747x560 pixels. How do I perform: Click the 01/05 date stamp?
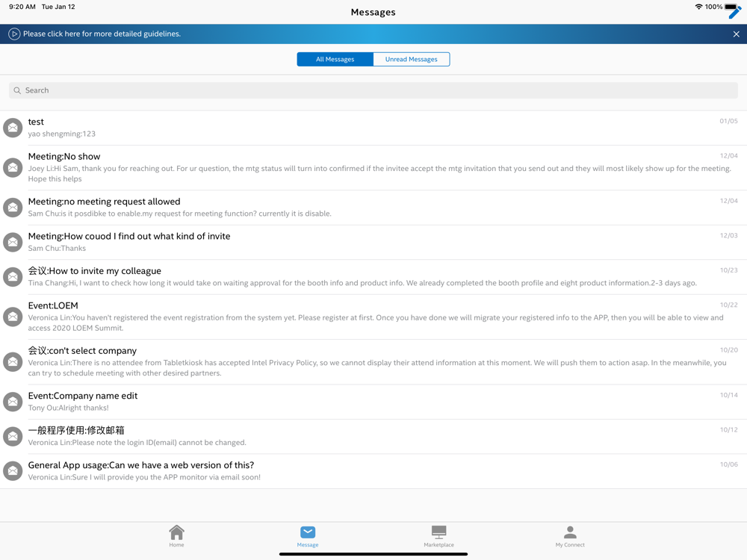[x=728, y=121]
